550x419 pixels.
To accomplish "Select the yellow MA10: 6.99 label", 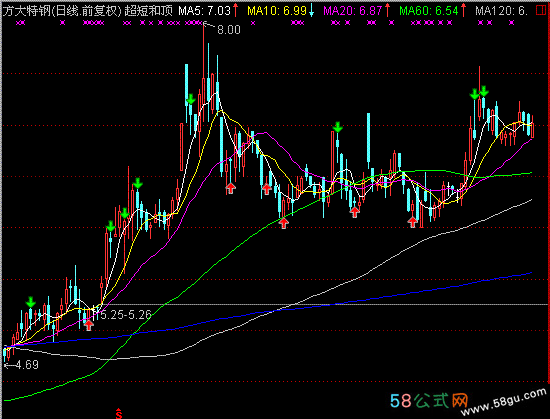I will pyautogui.click(x=277, y=11).
